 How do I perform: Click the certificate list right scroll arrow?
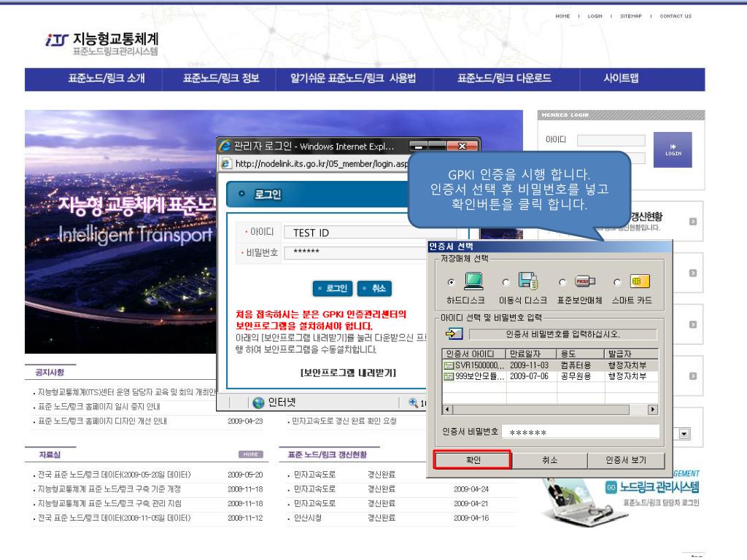click(652, 410)
